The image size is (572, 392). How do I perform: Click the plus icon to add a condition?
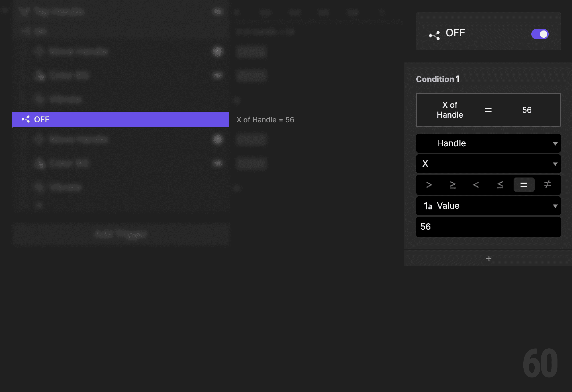[x=489, y=258]
